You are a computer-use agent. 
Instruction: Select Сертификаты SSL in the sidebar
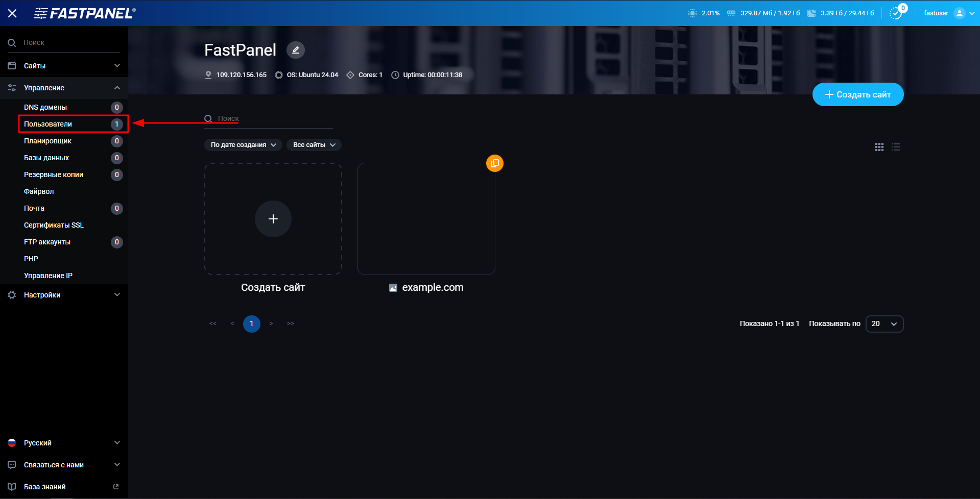pyautogui.click(x=54, y=225)
